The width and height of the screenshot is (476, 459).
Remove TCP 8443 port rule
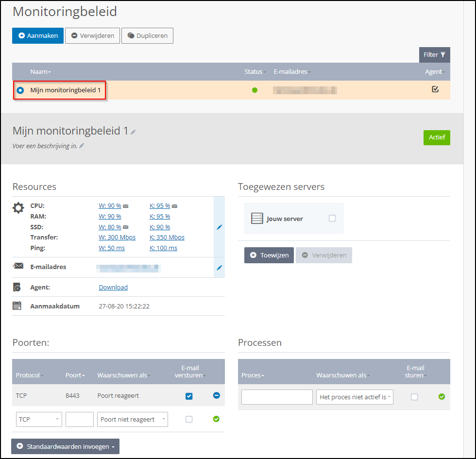coord(216,395)
